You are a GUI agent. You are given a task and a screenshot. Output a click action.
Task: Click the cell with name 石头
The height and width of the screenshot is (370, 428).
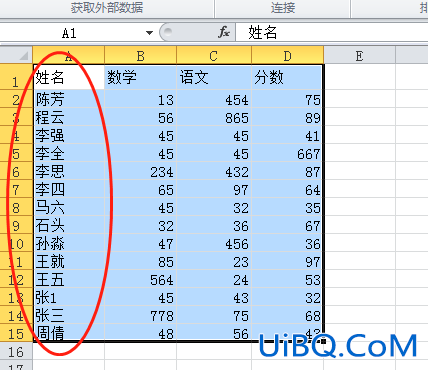[69, 225]
